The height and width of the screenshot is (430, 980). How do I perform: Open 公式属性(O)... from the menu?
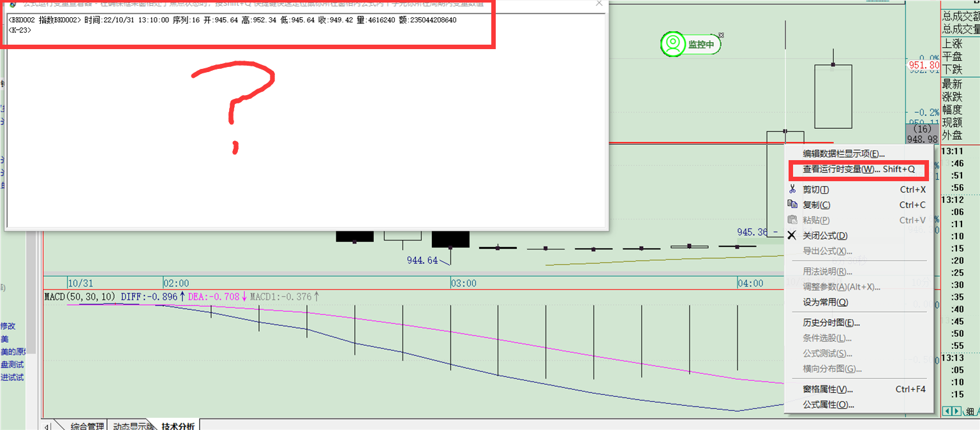pos(858,404)
